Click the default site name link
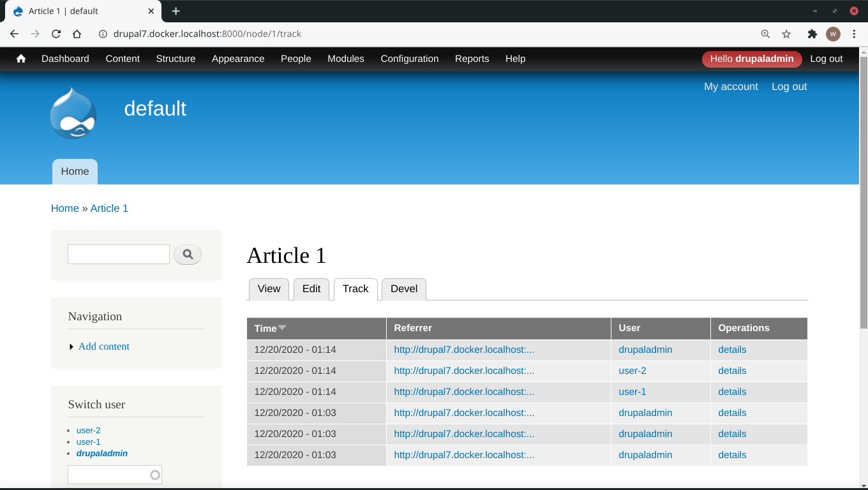Viewport: 868px width, 490px height. coord(155,108)
